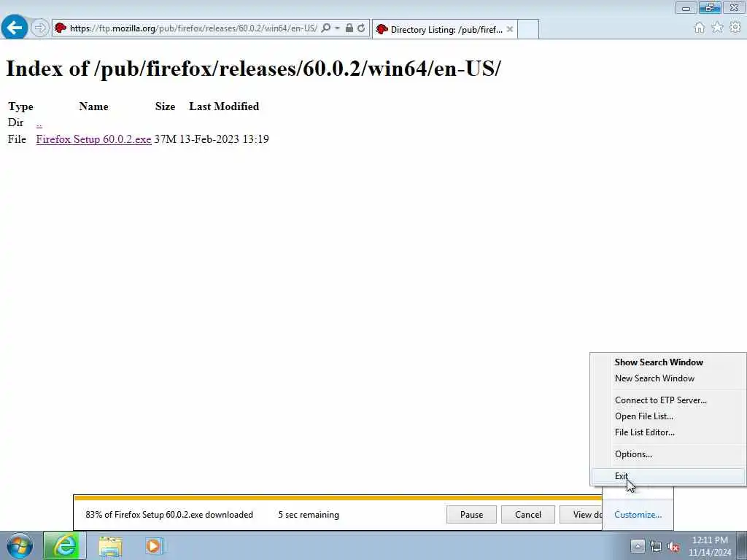Click the network status tray icon
The width and height of the screenshot is (747, 560).
click(656, 547)
